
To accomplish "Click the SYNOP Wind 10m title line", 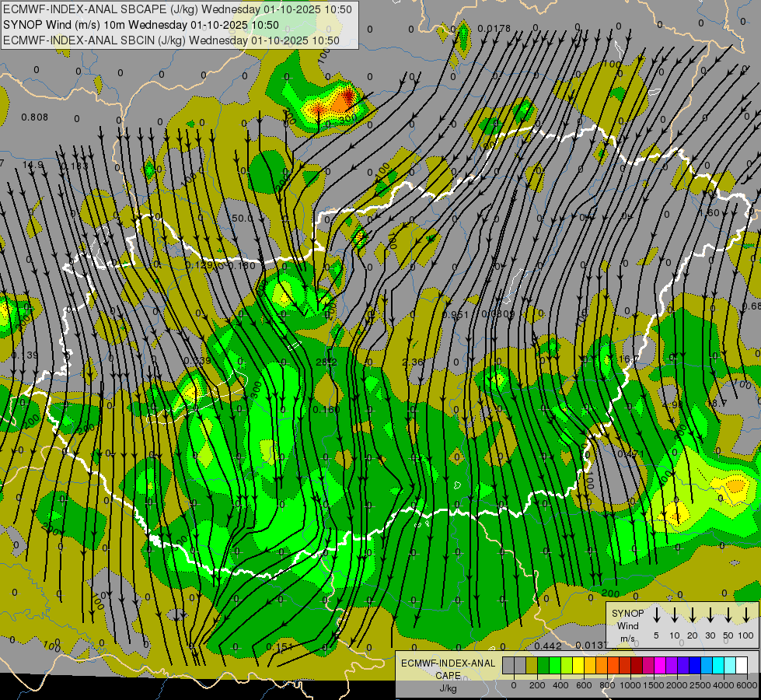I will (x=141, y=25).
